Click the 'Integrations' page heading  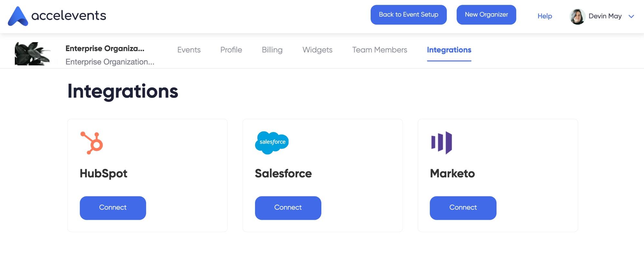[123, 91]
